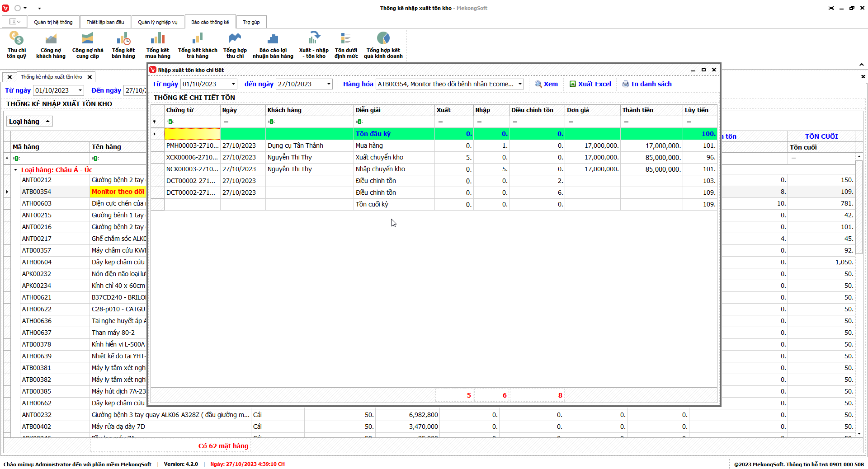The image size is (868, 469).
Task: Collapse the Loại hàng: Châu Á - Úc group
Action: [15, 170]
